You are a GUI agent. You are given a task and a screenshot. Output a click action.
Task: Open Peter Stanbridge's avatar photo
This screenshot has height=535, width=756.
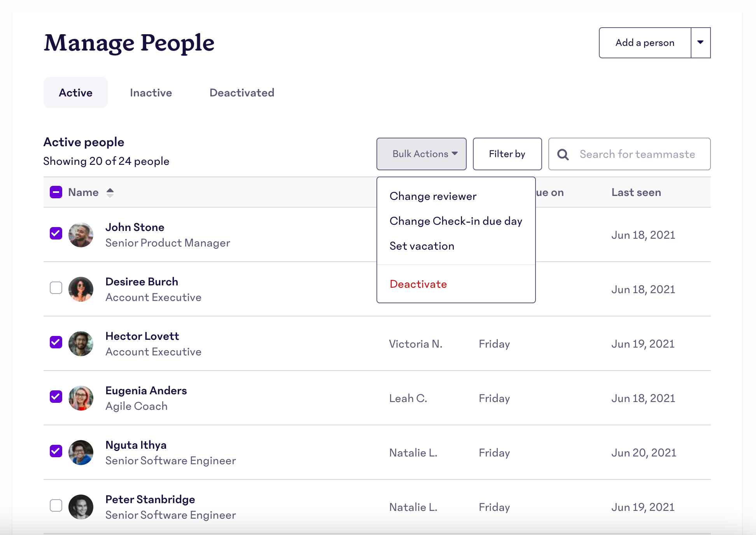pos(81,507)
